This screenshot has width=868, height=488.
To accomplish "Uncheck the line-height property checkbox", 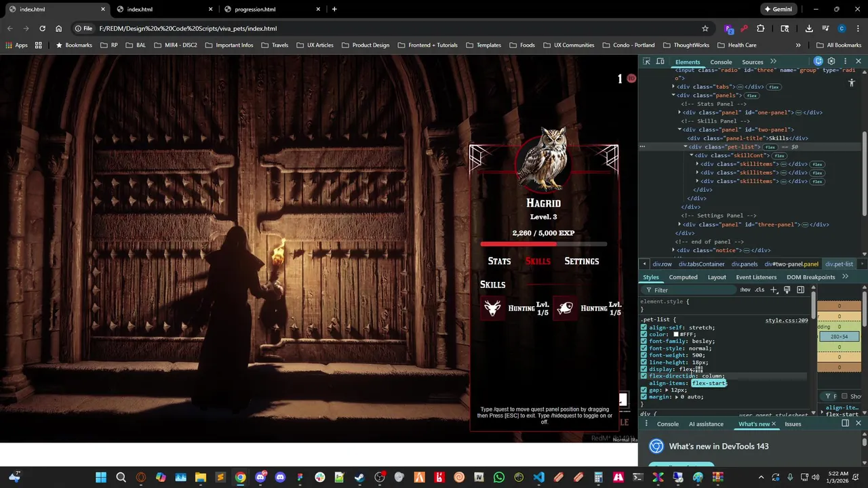I will pos(644,362).
